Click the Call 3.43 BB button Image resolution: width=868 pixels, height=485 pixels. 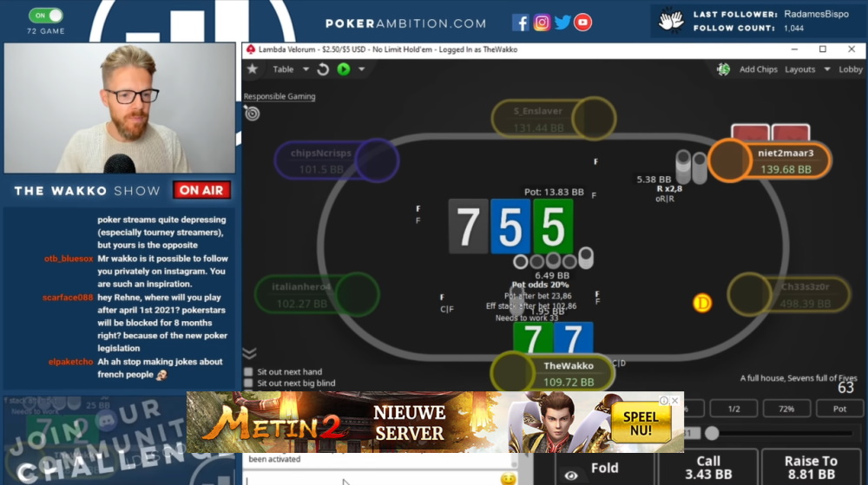coord(708,468)
